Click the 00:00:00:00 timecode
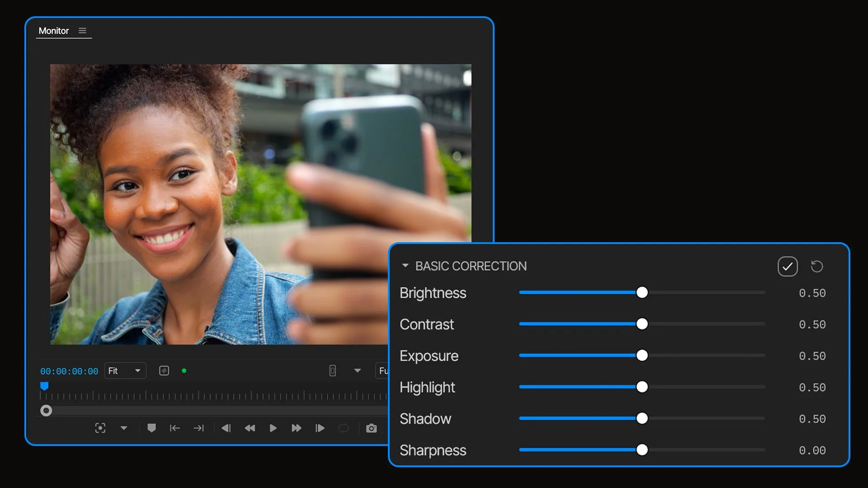Image resolution: width=868 pixels, height=488 pixels. (x=69, y=371)
